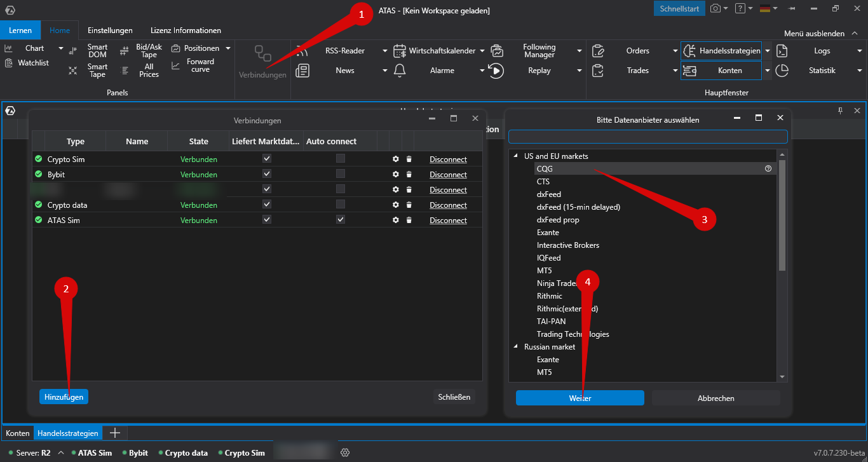Screen dimensions: 868x462
Task: Click the status bar settings gear icon
Action: [x=345, y=452]
